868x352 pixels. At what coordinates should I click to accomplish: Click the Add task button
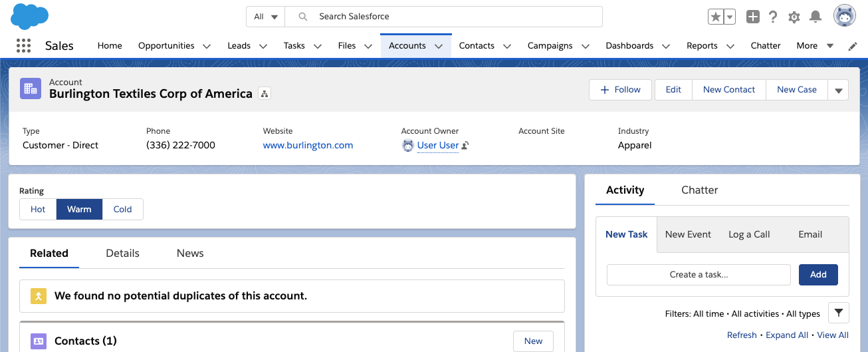818,275
